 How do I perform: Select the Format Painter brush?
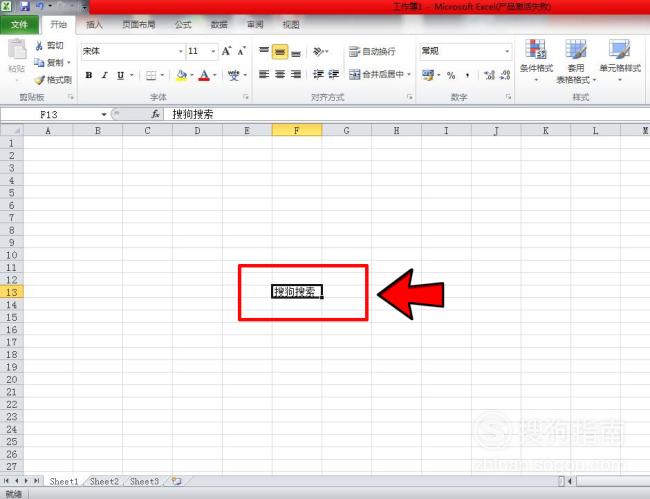(39, 80)
